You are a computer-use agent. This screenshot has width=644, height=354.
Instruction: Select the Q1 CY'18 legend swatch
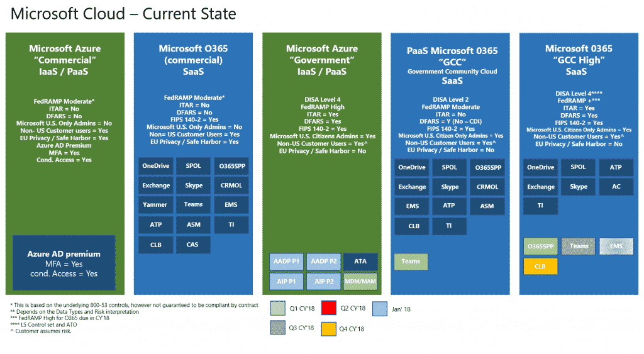[278, 309]
